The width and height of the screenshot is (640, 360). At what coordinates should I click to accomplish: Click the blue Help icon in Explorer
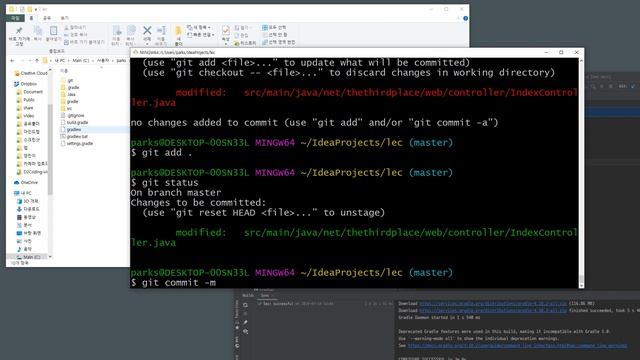click(x=465, y=18)
